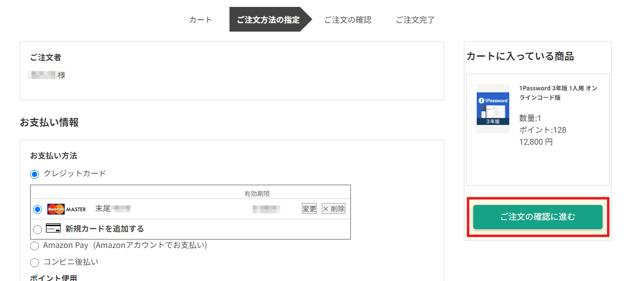Click 変更 to edit saved card

tap(309, 209)
